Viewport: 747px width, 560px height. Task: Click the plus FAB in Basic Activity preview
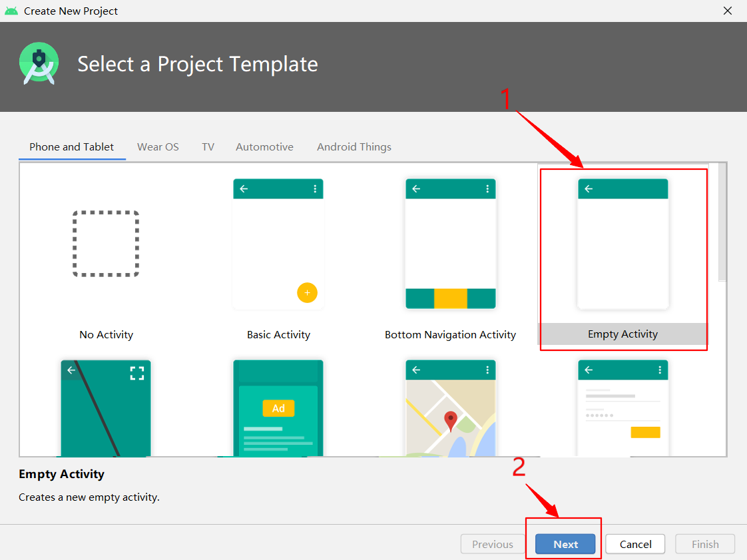coord(307,292)
